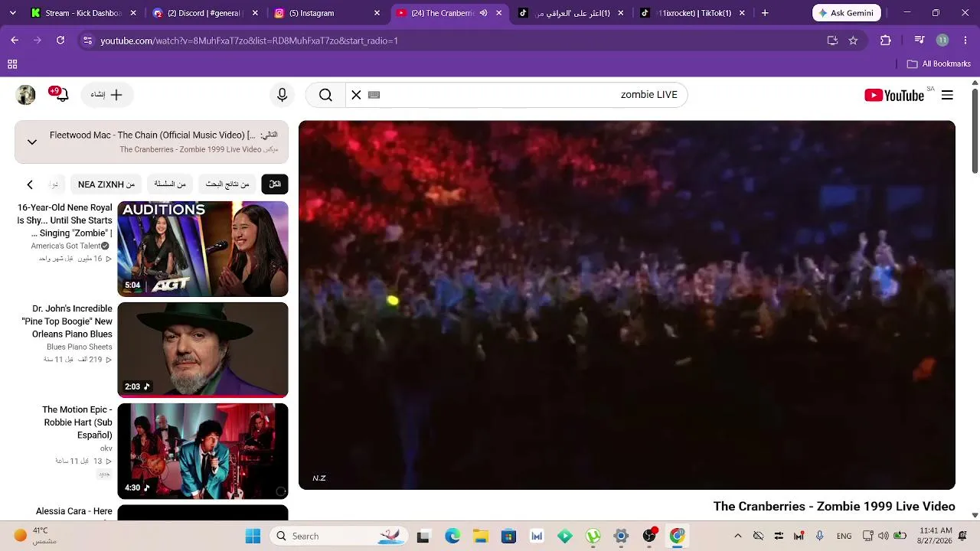Run search with the magnifier button

tap(325, 95)
